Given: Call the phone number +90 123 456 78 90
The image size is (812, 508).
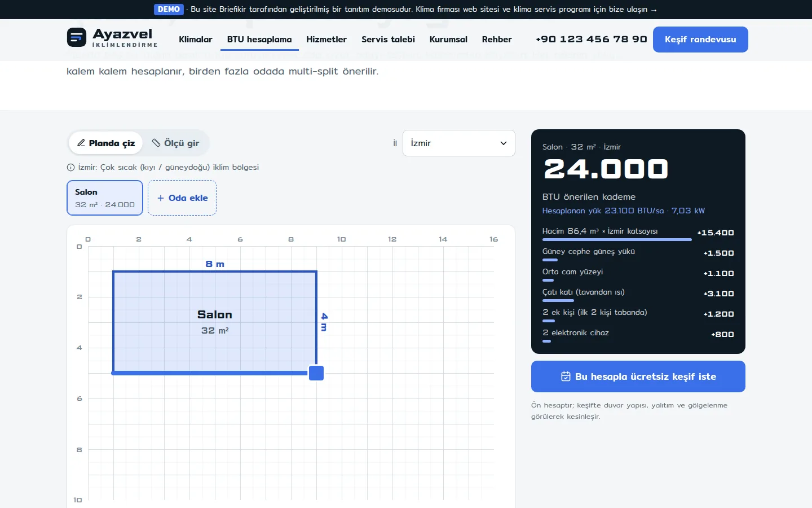Looking at the screenshot, I should point(592,40).
